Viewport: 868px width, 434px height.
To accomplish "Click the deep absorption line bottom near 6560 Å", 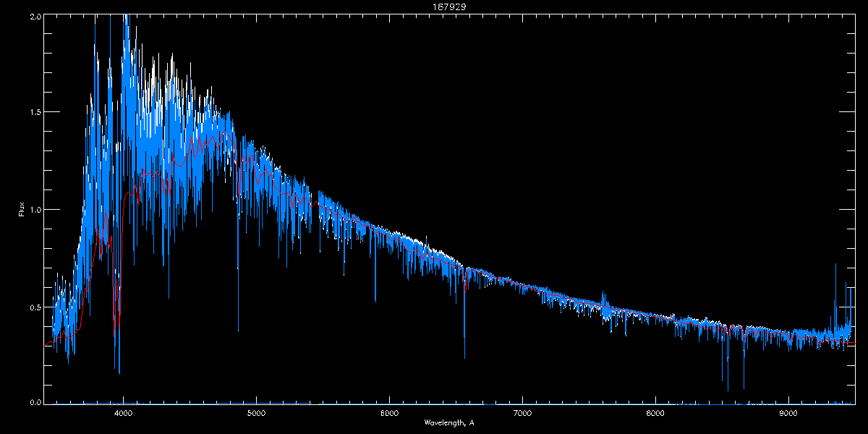I will click(464, 356).
